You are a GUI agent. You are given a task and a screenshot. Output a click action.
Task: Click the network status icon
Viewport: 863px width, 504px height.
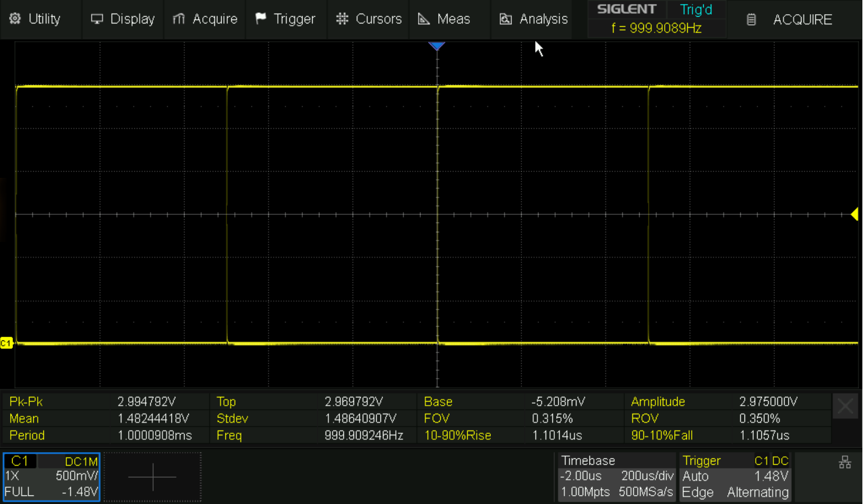845,462
